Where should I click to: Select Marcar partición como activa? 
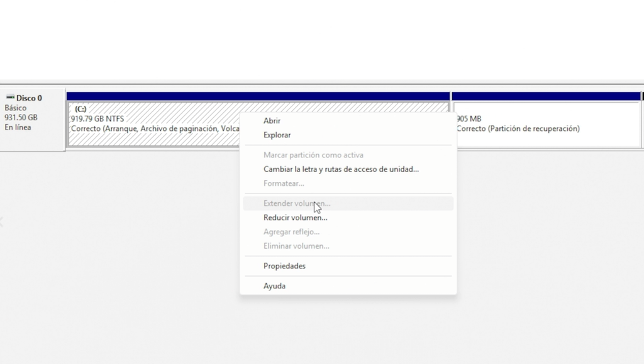[348, 155]
